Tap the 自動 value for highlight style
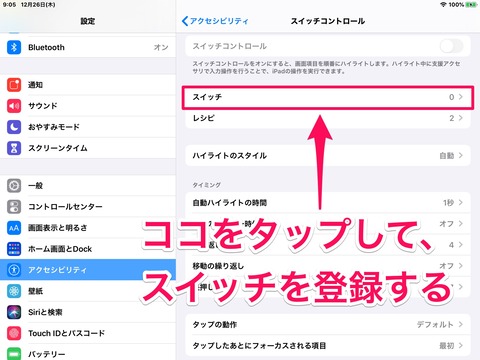This screenshot has width=480, height=360. [447, 155]
